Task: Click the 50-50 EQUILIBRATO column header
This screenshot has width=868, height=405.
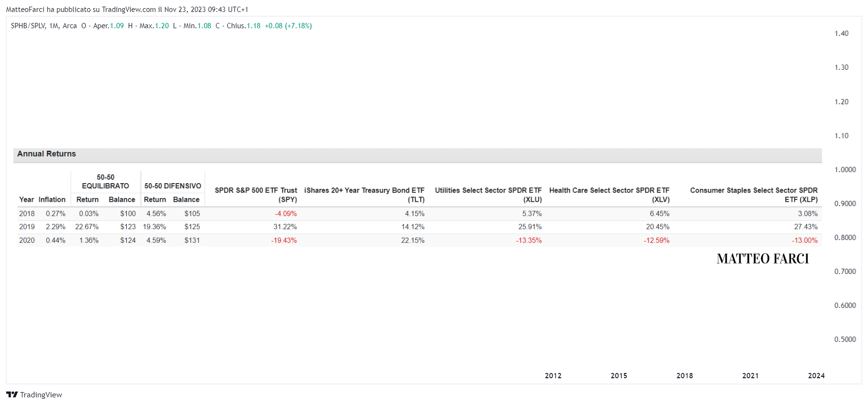Action: click(106, 182)
